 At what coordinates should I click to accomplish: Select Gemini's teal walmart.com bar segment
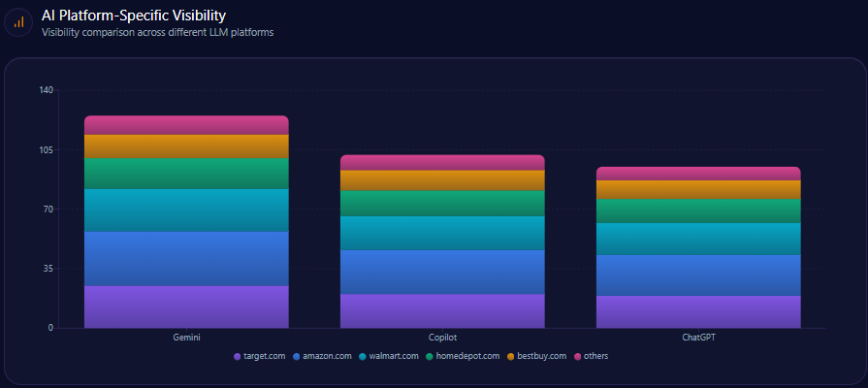pyautogui.click(x=186, y=210)
